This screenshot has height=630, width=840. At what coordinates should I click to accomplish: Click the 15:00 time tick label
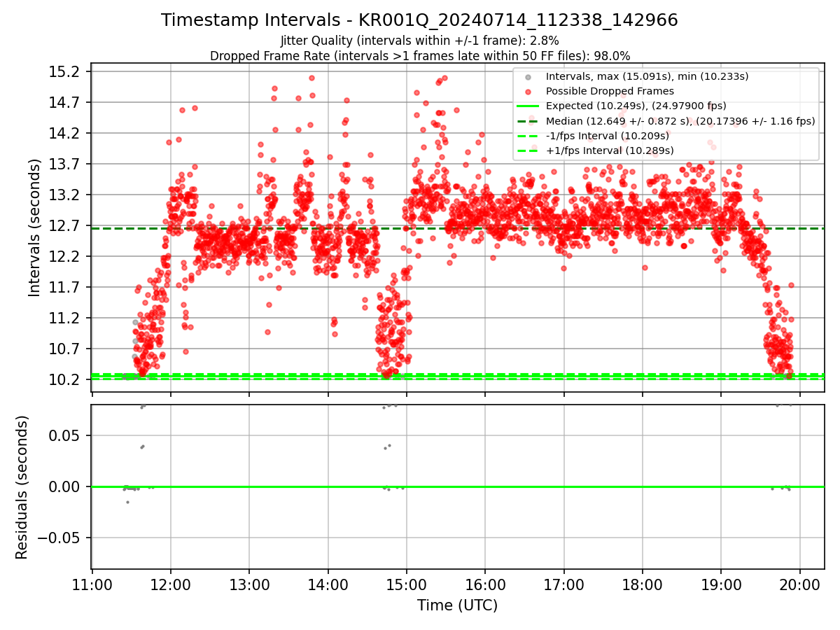pyautogui.click(x=407, y=584)
